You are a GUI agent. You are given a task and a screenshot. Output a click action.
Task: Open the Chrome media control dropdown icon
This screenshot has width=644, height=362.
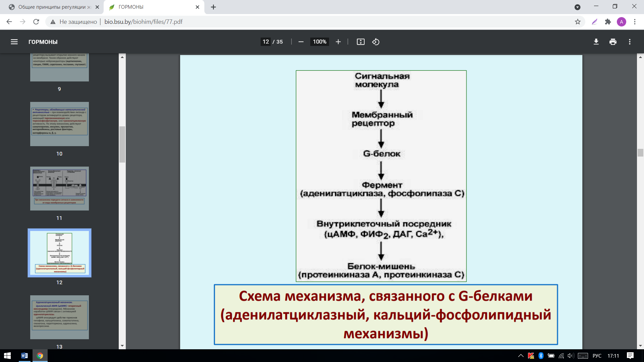tap(577, 7)
